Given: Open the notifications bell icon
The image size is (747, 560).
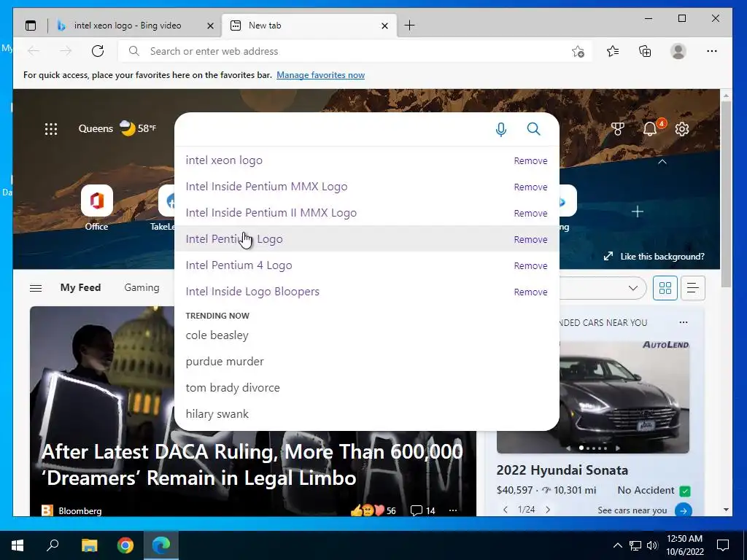Looking at the screenshot, I should pyautogui.click(x=650, y=128).
